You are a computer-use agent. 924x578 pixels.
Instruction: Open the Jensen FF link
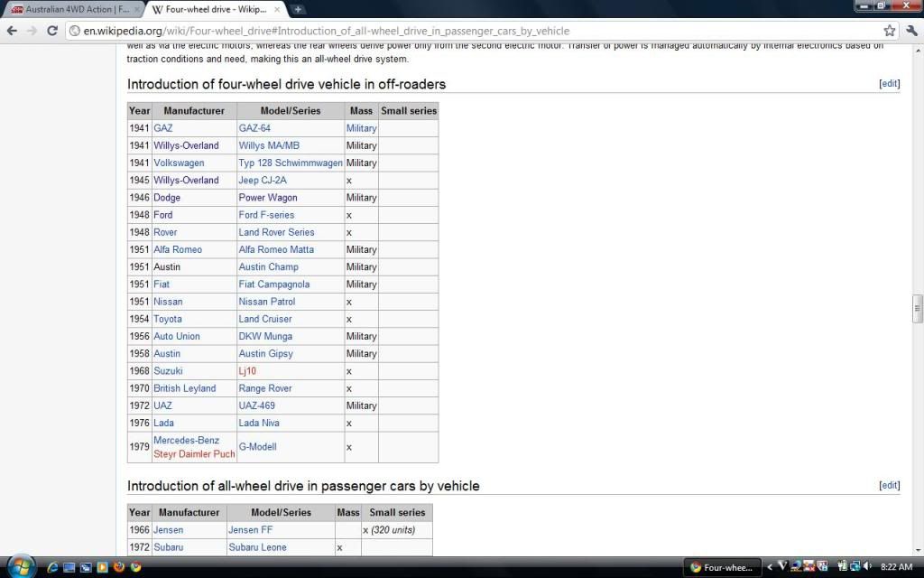(251, 530)
